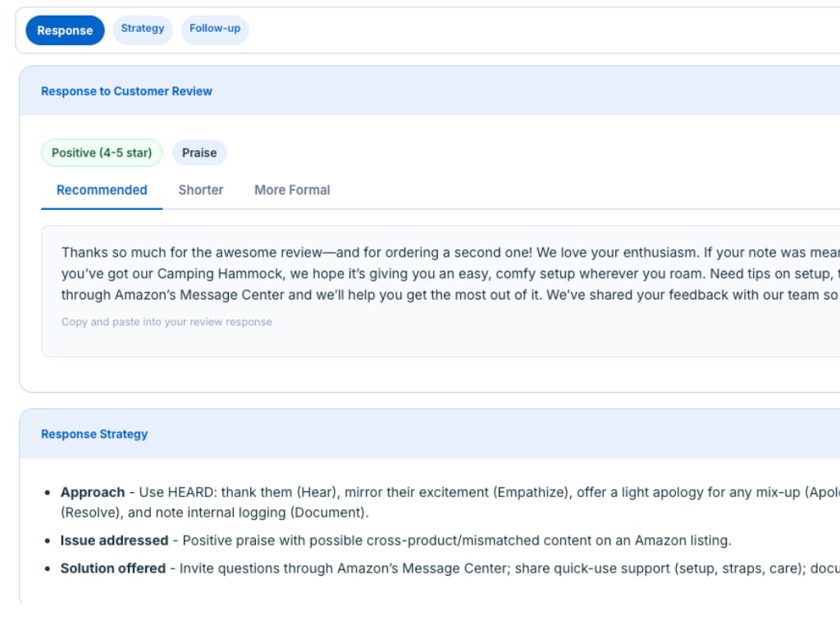Click the Praise category badge
The height and width of the screenshot is (630, 840).
pos(199,153)
